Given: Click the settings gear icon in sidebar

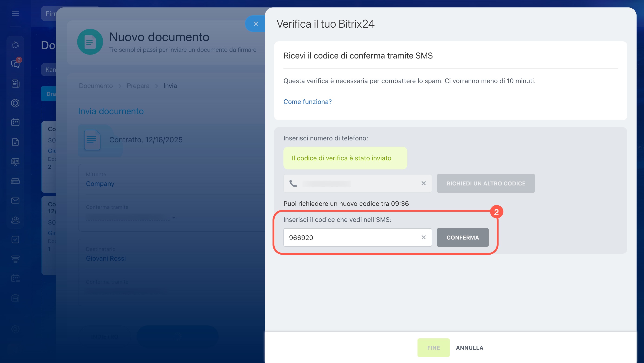Looking at the screenshot, I should pyautogui.click(x=15, y=329).
